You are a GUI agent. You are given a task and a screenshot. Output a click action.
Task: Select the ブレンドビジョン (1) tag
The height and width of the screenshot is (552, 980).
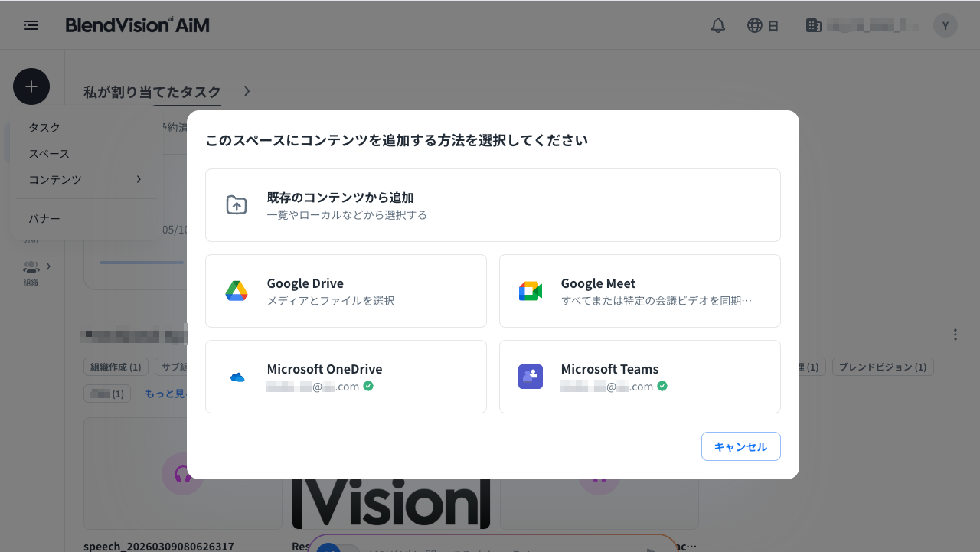882,367
